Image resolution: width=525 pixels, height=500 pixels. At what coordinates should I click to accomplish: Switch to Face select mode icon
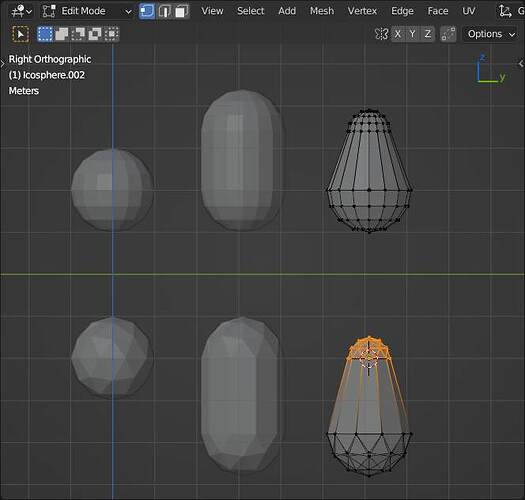point(181,11)
